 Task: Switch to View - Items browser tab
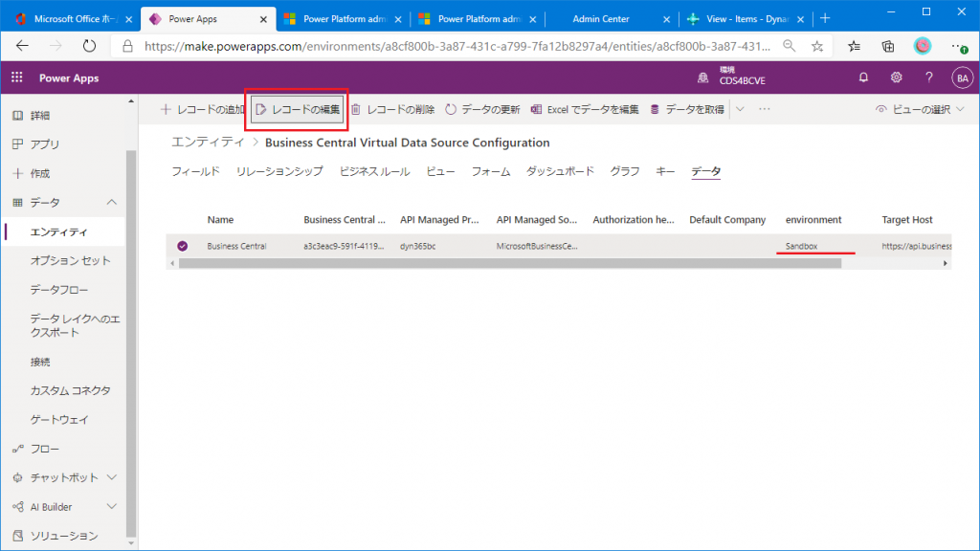point(746,19)
